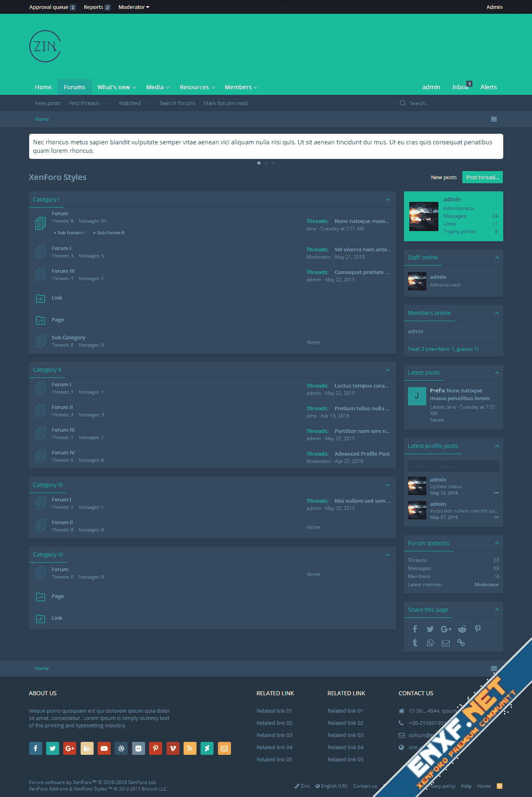Click the sitemap icon in top breadcrumb bar
Viewport: 532px width, 797px height.
click(494, 119)
